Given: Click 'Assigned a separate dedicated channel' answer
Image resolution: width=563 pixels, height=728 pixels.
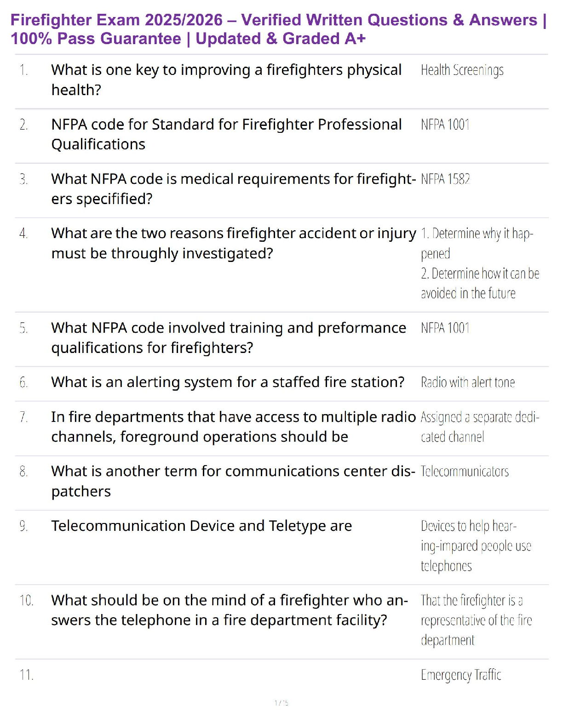Looking at the screenshot, I should [479, 427].
